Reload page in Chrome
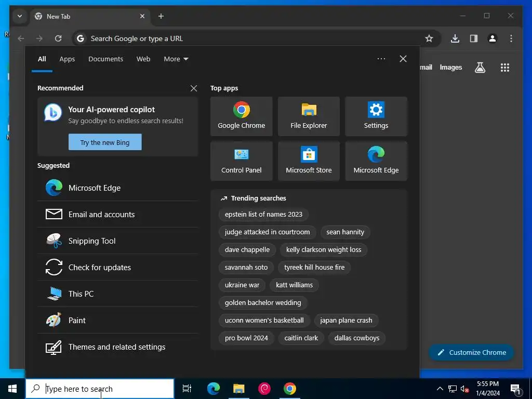The height and width of the screenshot is (399, 532). (x=58, y=38)
